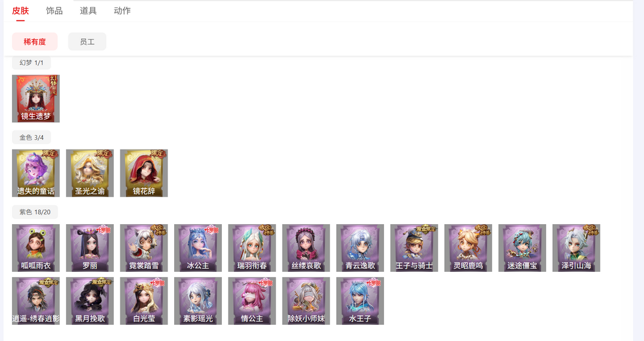Click the 金色 3/4 category label

[x=32, y=137]
